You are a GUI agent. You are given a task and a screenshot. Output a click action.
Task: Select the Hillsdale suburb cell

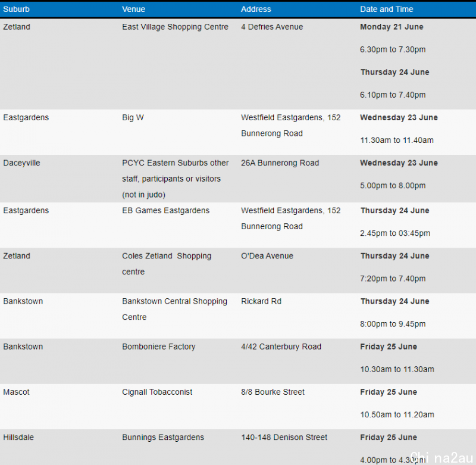[18, 438]
